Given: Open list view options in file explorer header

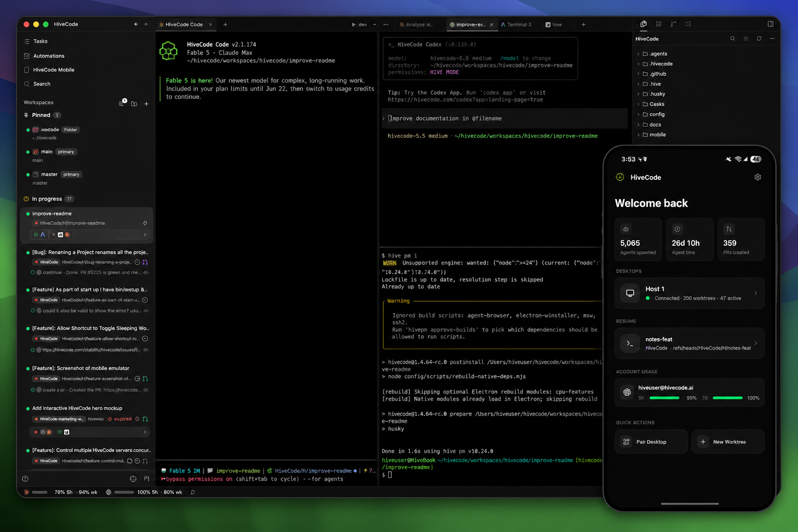Looking at the screenshot, I should pyautogui.click(x=746, y=38).
